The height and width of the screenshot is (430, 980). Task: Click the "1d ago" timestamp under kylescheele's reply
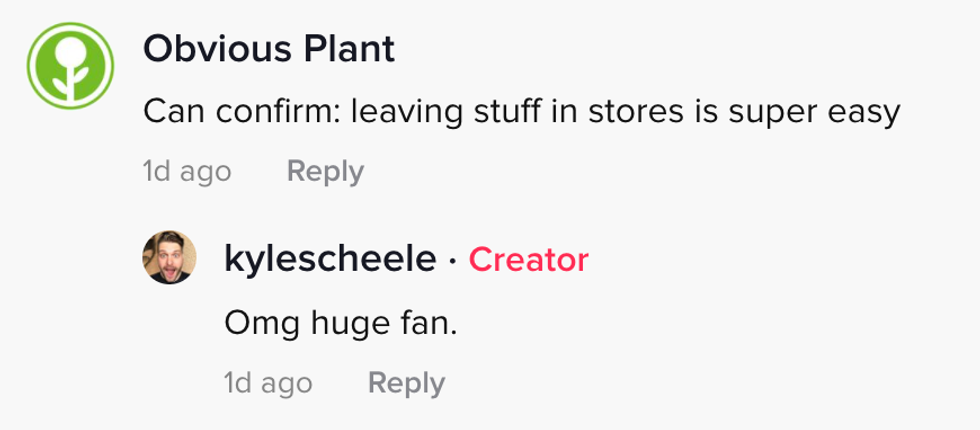pyautogui.click(x=269, y=383)
